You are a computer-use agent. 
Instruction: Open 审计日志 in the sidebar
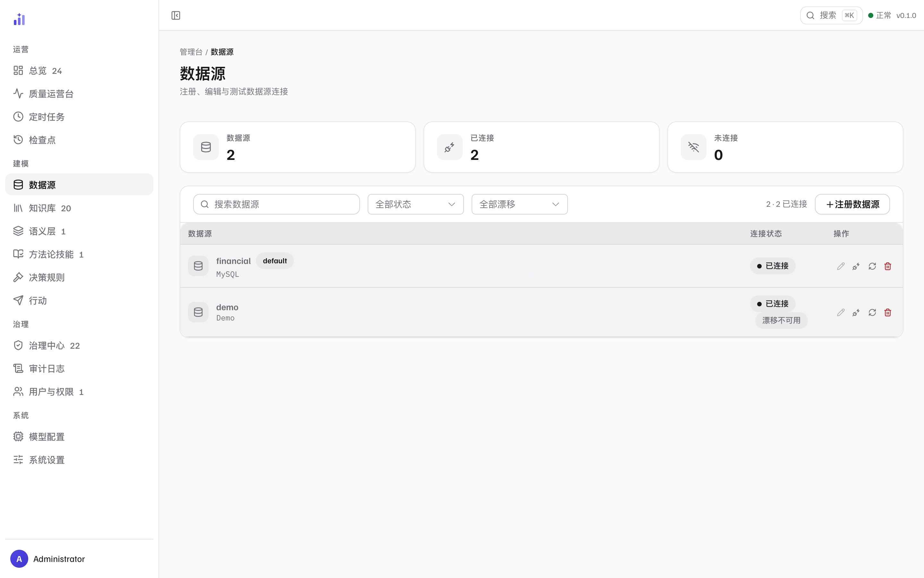tap(79, 369)
